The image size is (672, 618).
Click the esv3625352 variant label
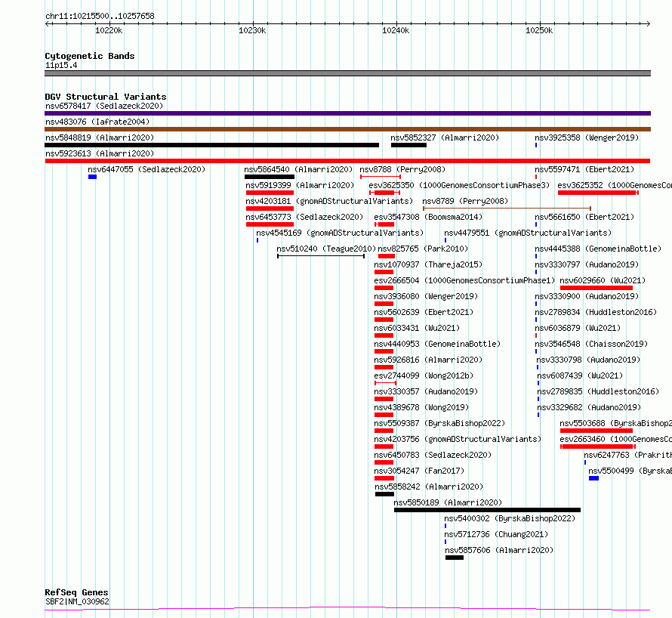(615, 185)
